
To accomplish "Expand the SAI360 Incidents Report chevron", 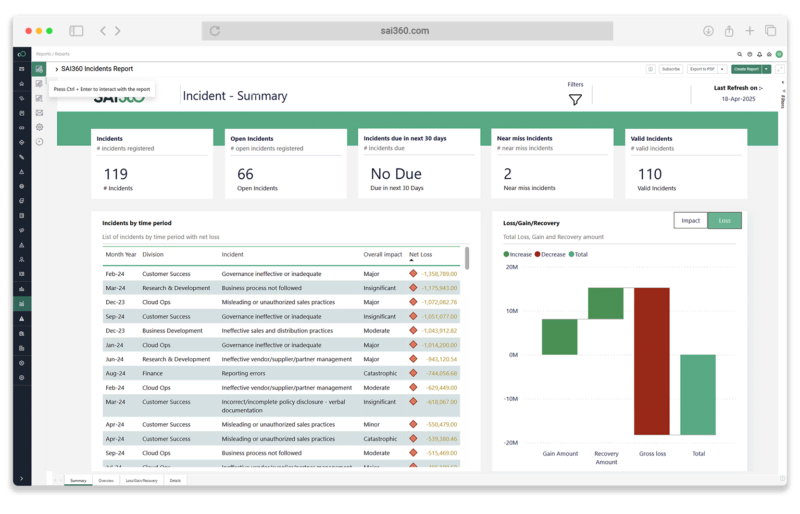I will click(x=56, y=69).
